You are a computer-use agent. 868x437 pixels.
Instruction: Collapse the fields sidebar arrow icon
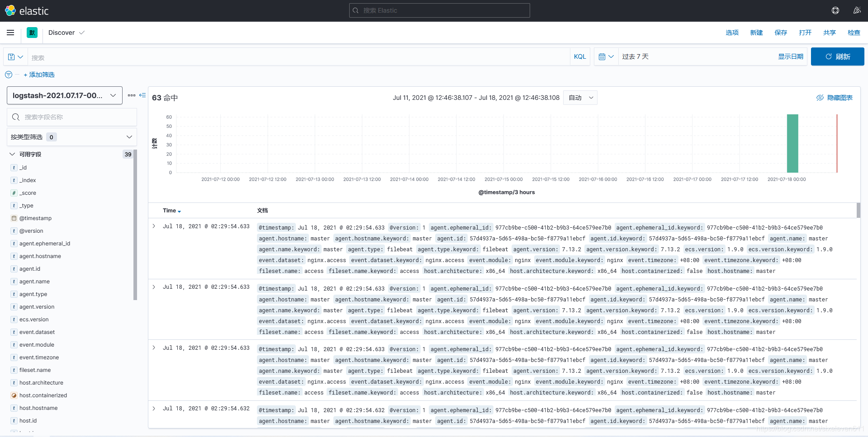click(x=142, y=95)
